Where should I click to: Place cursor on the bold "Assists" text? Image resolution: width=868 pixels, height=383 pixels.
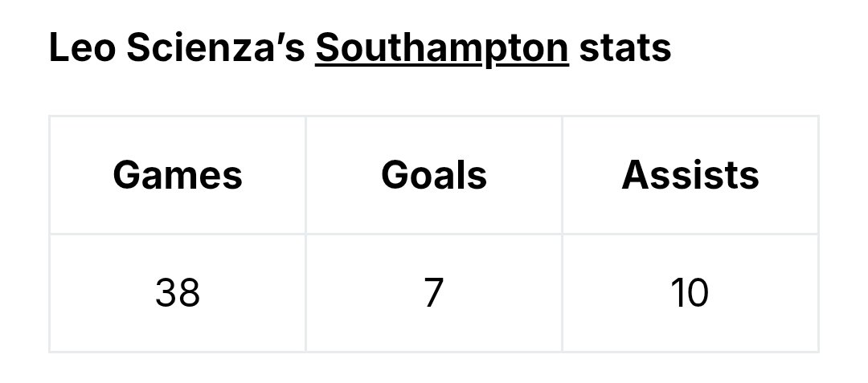point(690,175)
